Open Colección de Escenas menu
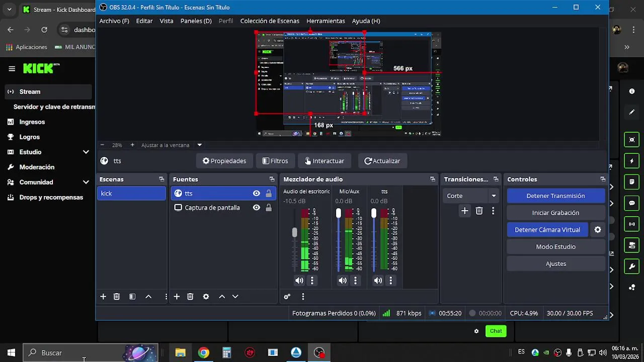Image resolution: width=644 pixels, height=362 pixels. click(x=270, y=21)
